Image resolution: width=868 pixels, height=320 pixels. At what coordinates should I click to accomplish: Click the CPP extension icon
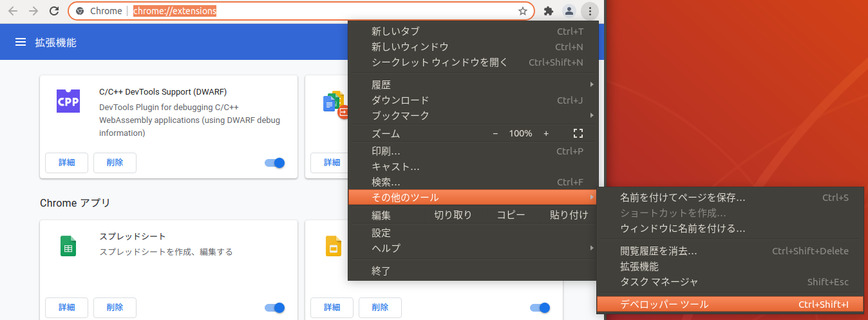pyautogui.click(x=68, y=102)
